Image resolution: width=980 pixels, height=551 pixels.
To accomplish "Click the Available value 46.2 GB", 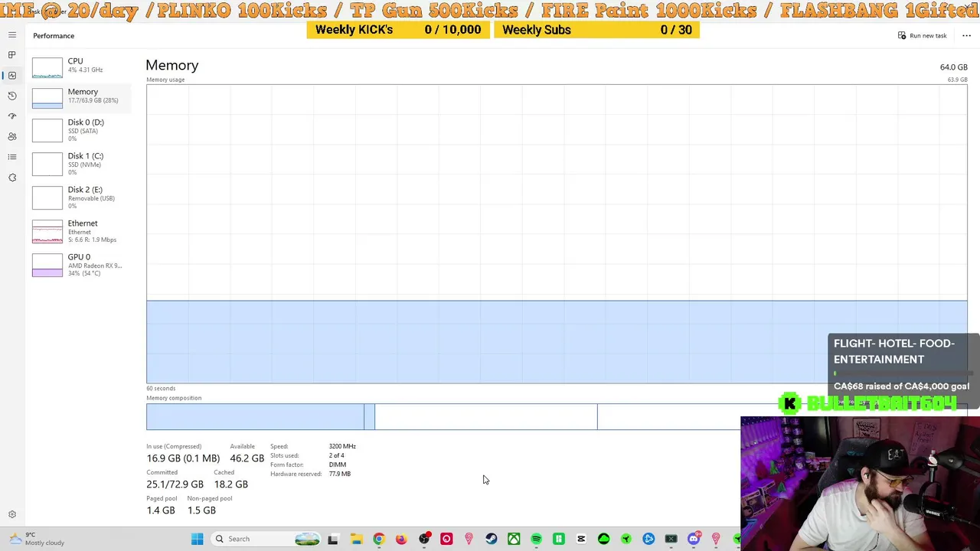I will (247, 458).
